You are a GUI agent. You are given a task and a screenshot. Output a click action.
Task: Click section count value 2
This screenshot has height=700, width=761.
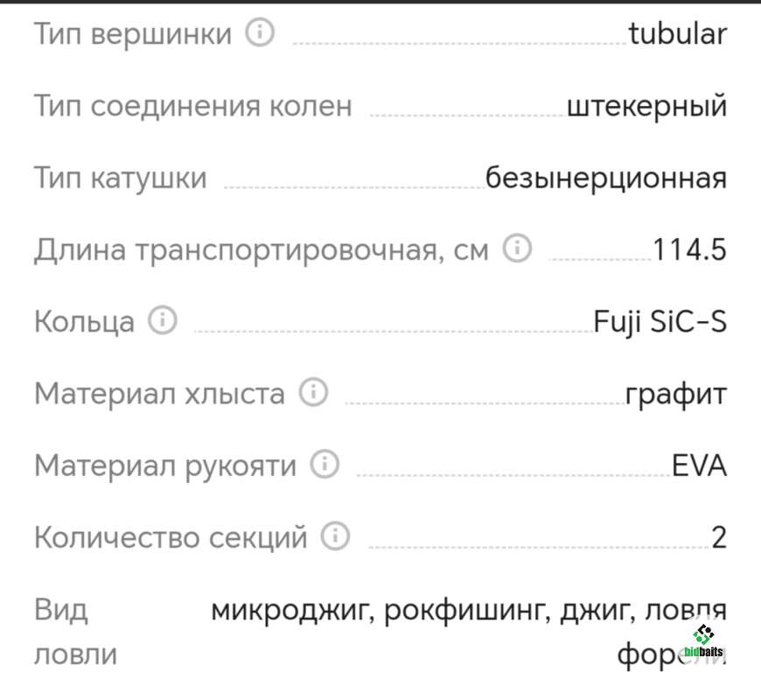point(719,537)
